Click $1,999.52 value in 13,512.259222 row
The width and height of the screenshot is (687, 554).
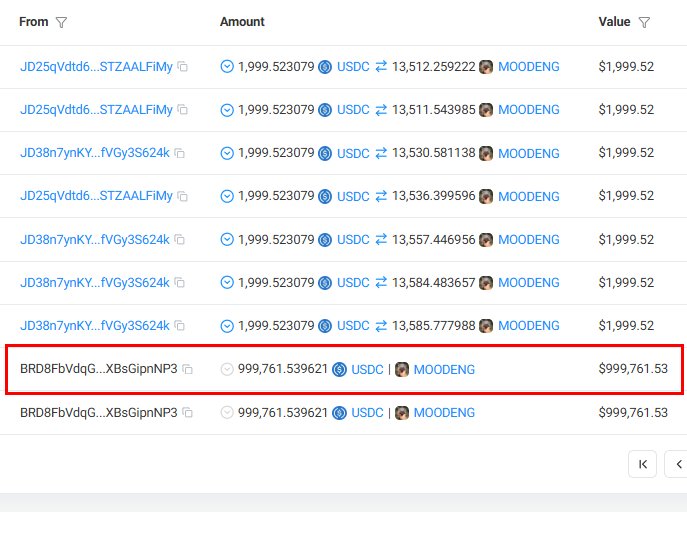tap(626, 67)
